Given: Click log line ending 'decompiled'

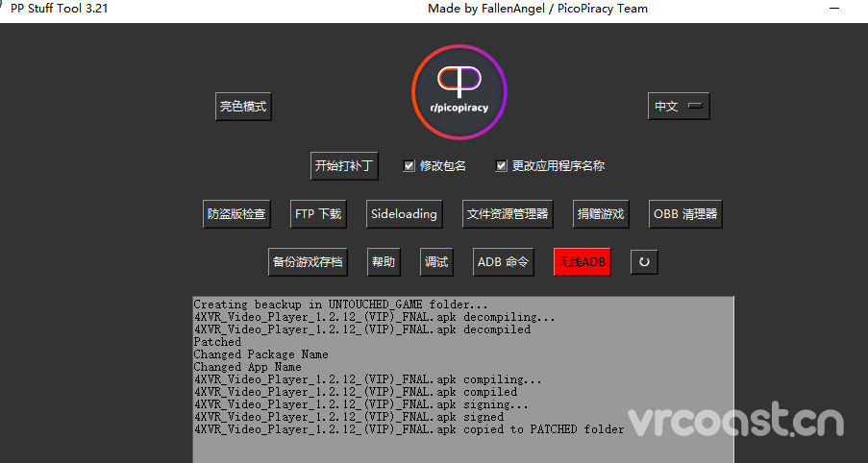Looking at the screenshot, I should pyautogui.click(x=362, y=329).
